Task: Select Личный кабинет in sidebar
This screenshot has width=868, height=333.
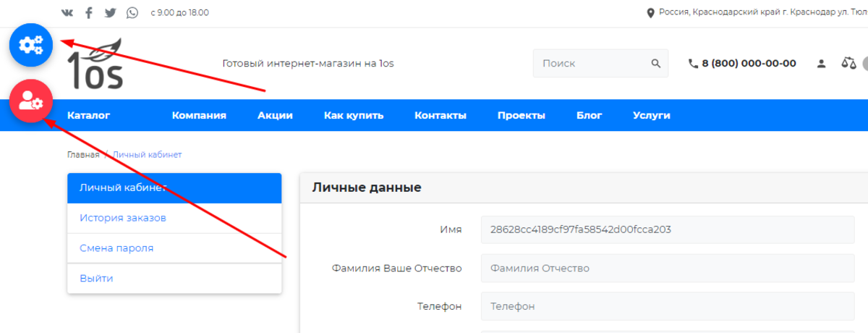Action: click(174, 188)
